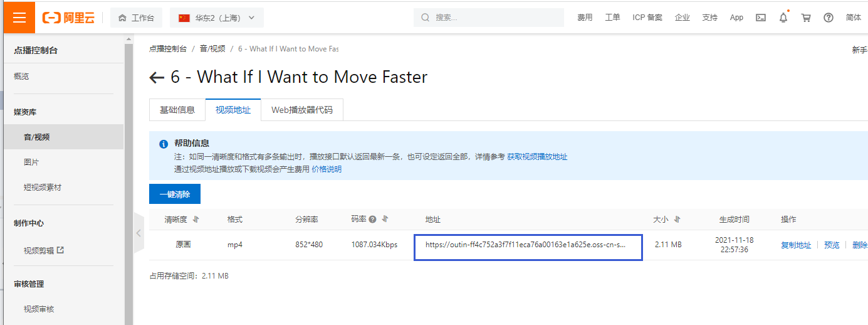Click the sidebar vertical scrollbar

coord(128,182)
